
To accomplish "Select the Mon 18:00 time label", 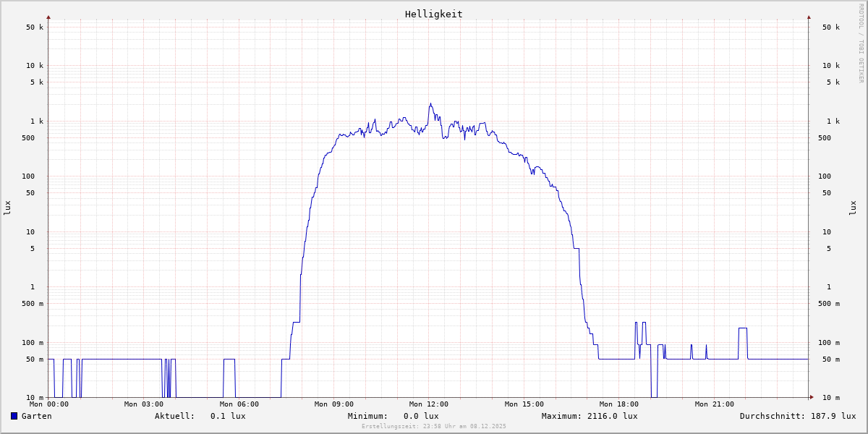I will coord(619,404).
